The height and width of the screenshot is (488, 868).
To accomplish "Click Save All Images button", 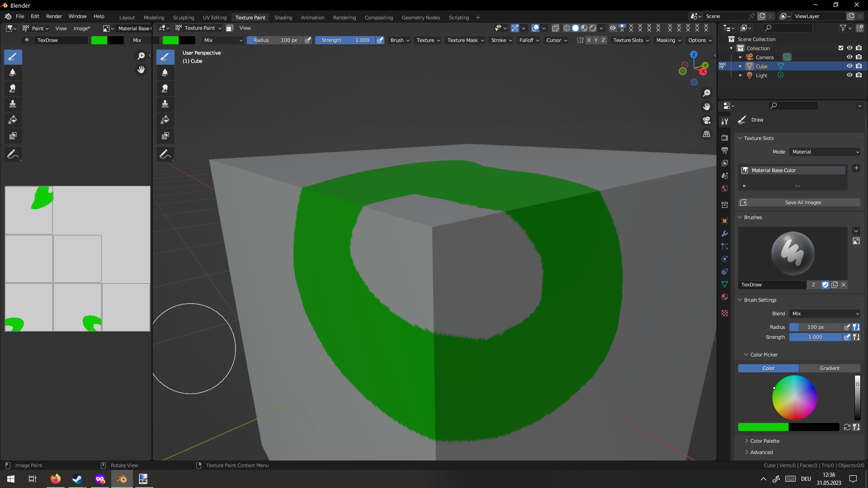I will point(799,202).
